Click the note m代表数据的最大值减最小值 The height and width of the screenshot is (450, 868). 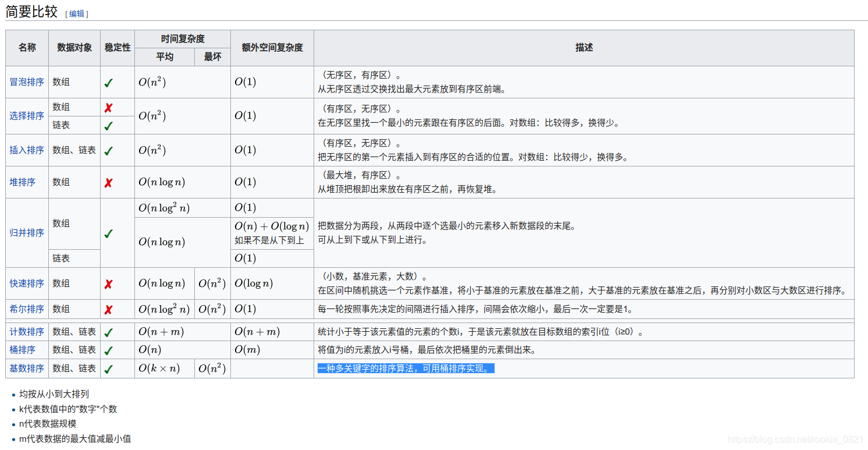click(x=75, y=438)
